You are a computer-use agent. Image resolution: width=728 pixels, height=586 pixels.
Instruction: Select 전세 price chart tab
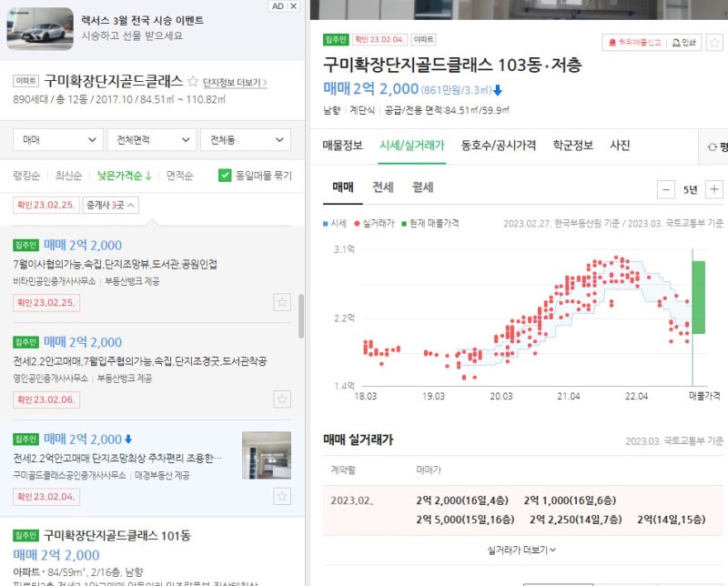383,187
